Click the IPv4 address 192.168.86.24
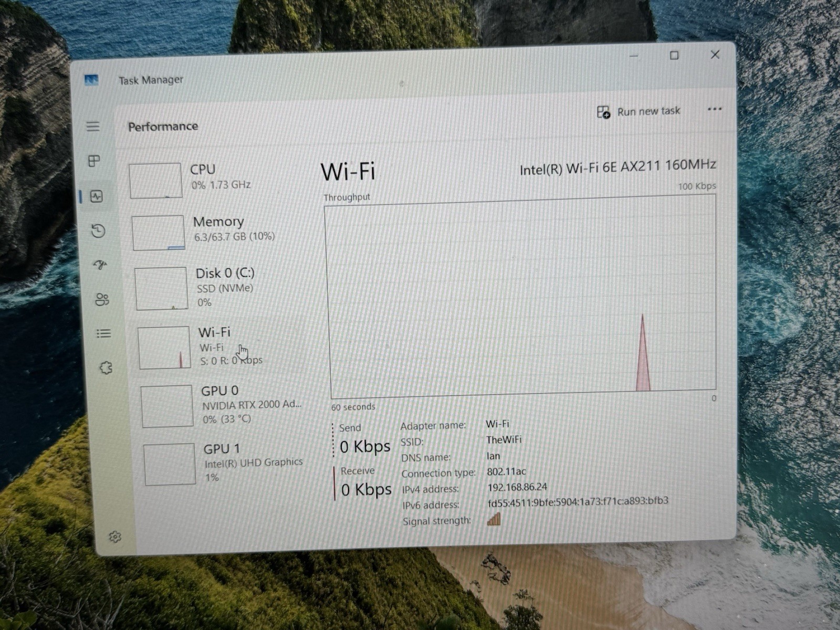Image resolution: width=840 pixels, height=630 pixels. (x=517, y=487)
